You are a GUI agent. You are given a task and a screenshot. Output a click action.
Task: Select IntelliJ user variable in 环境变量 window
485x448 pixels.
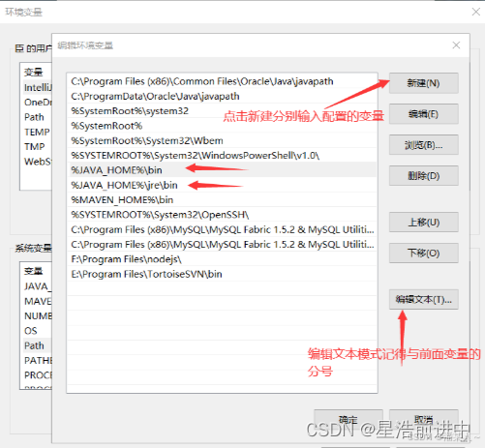(x=37, y=87)
